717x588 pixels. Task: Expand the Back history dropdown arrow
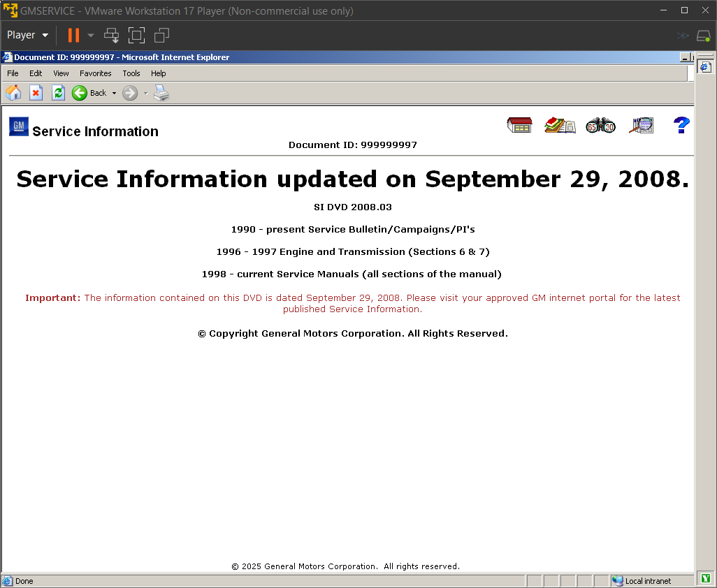(114, 93)
